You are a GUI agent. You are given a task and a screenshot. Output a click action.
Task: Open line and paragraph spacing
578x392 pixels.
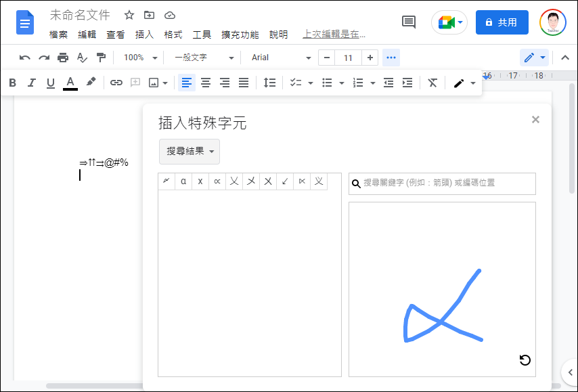269,83
